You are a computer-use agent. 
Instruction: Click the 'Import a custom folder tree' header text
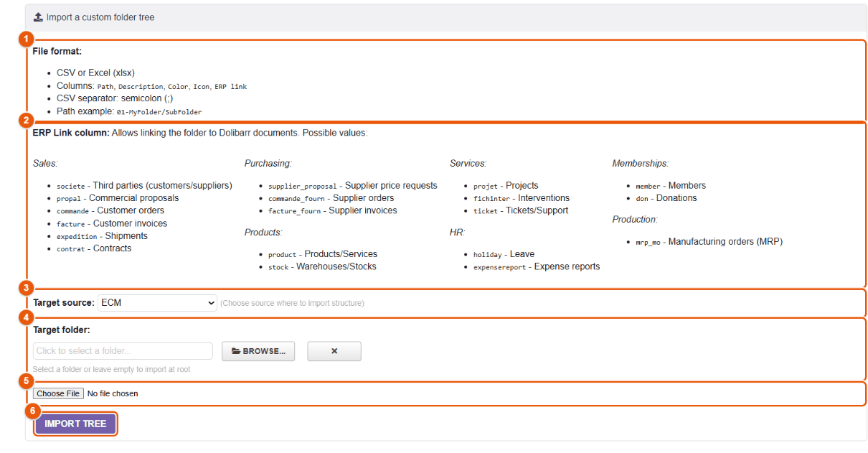pyautogui.click(x=100, y=17)
